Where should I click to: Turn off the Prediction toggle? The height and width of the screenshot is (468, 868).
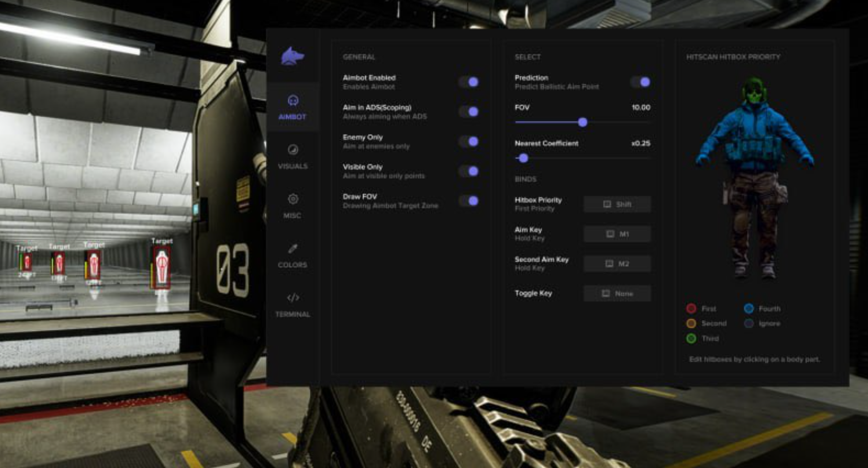pyautogui.click(x=640, y=82)
